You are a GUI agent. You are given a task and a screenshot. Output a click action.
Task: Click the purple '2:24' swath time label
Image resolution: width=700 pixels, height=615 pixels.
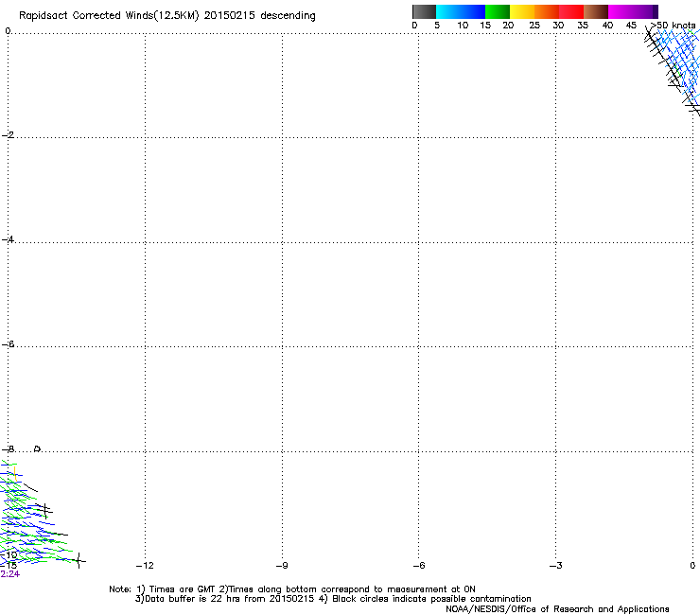pyautogui.click(x=9, y=574)
